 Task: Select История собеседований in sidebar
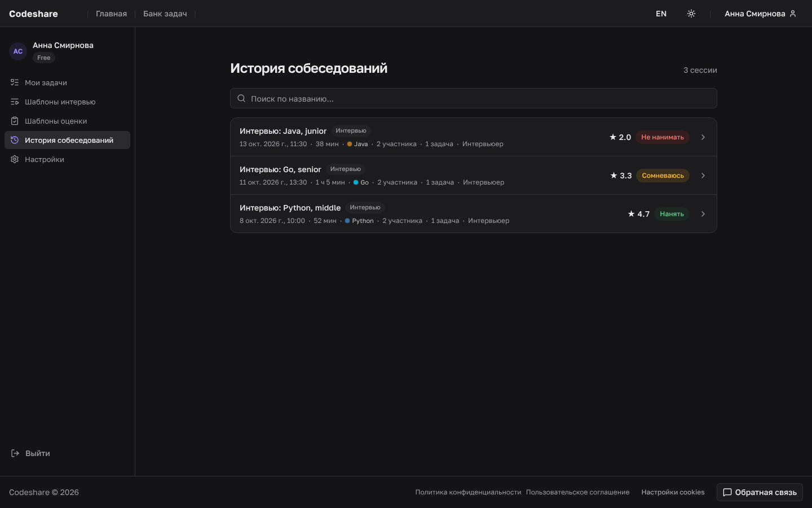pos(67,140)
